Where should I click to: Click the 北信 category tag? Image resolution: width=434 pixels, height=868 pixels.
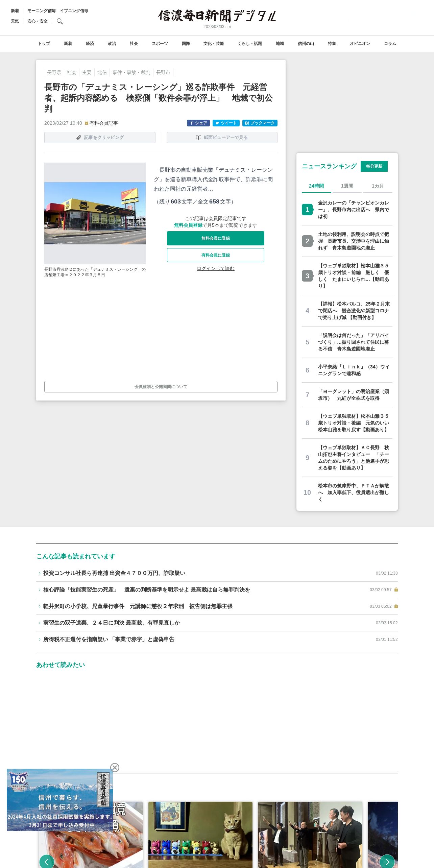102,72
